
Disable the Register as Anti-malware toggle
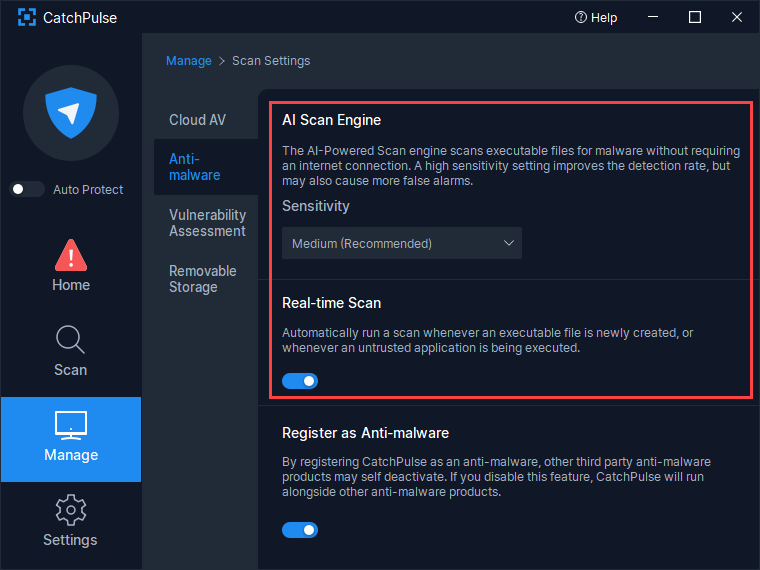(300, 530)
